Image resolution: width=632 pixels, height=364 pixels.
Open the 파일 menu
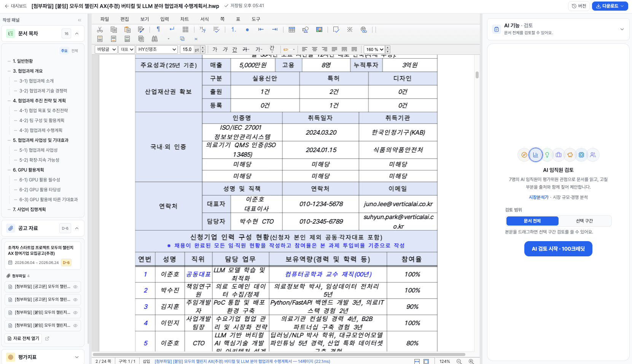(105, 19)
